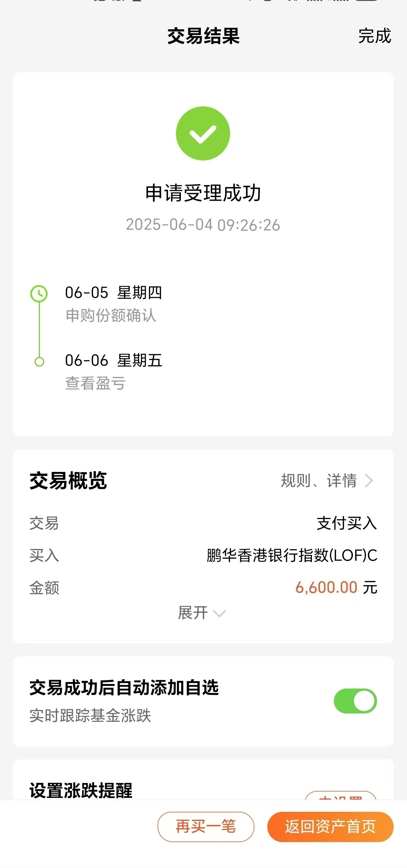The height and width of the screenshot is (868, 407).
Task: Select the fund name 鹏华香港银行指数(LOF)C
Action: point(292,555)
